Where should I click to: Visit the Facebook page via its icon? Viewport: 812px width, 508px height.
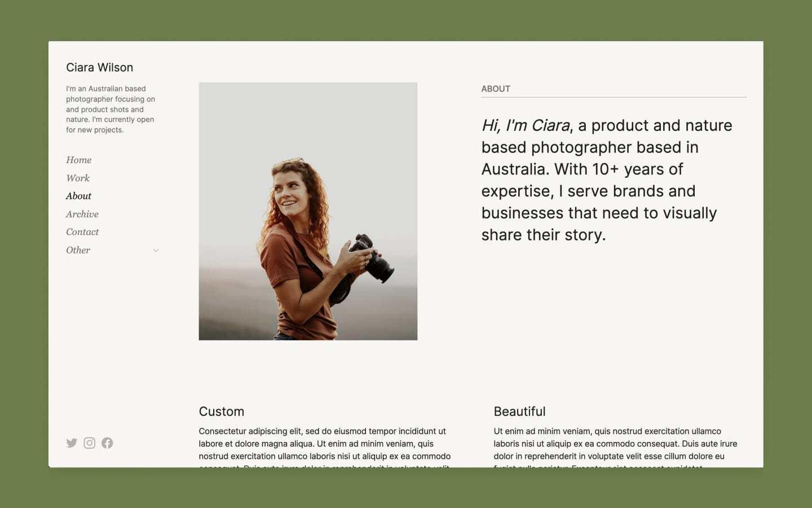107,443
